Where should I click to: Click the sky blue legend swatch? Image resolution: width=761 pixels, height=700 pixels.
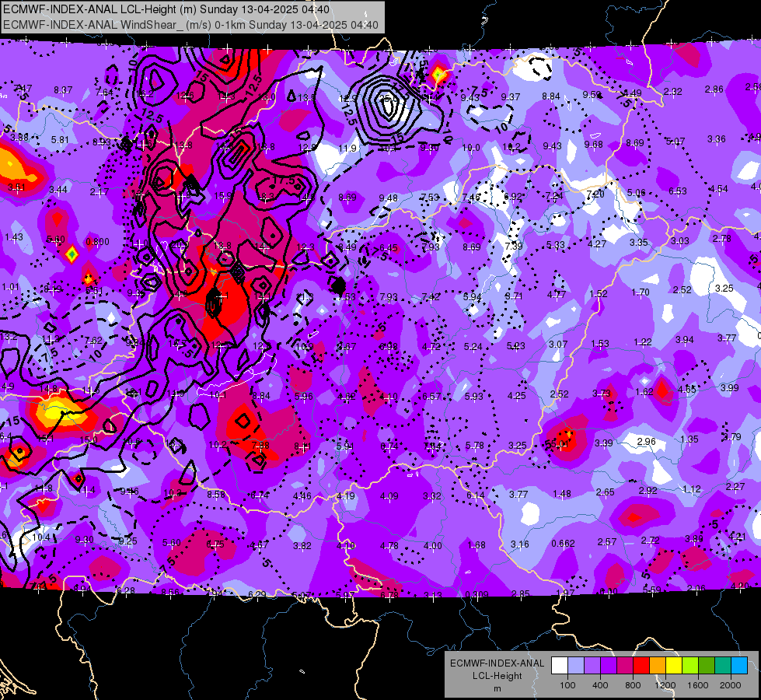click(739, 666)
